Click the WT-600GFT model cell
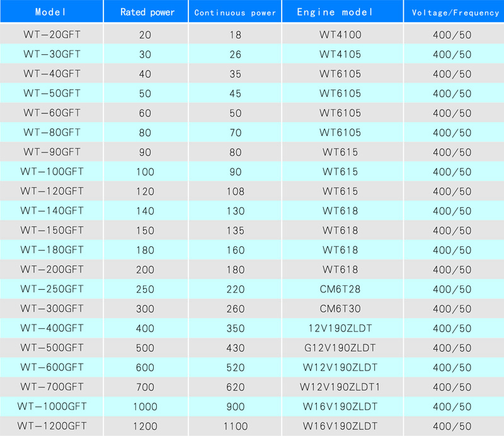The width and height of the screenshot is (504, 436). pyautogui.click(x=52, y=367)
